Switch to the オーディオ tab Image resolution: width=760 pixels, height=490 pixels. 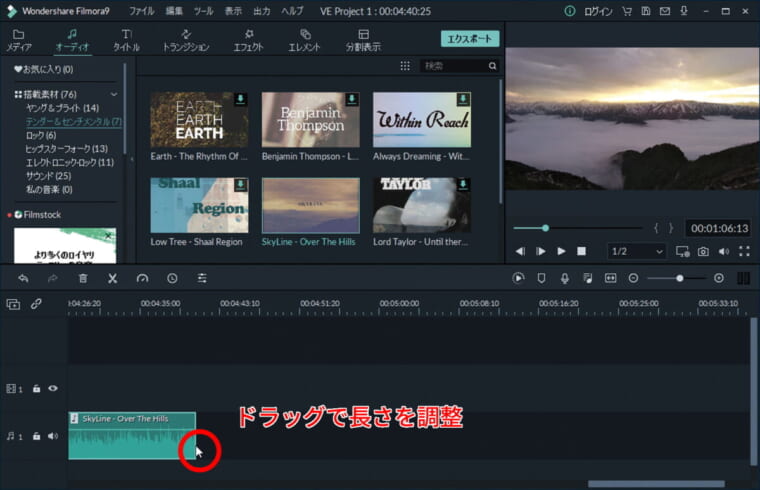coord(72,40)
